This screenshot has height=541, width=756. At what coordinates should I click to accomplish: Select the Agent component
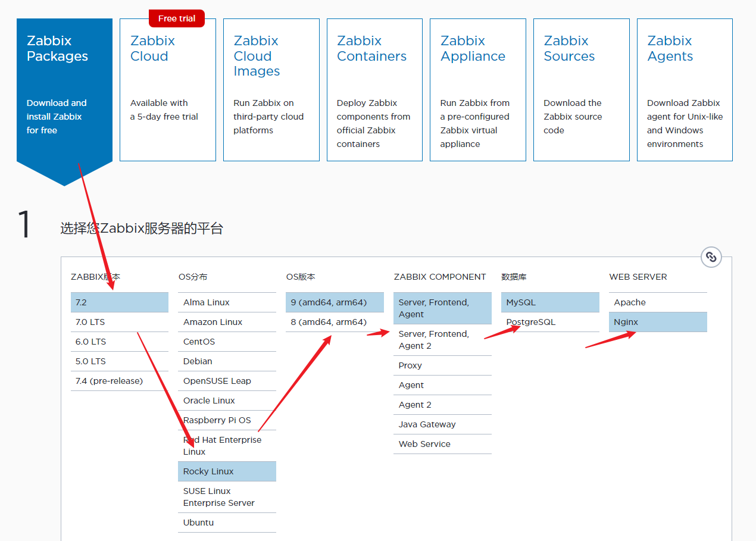pyautogui.click(x=442, y=385)
